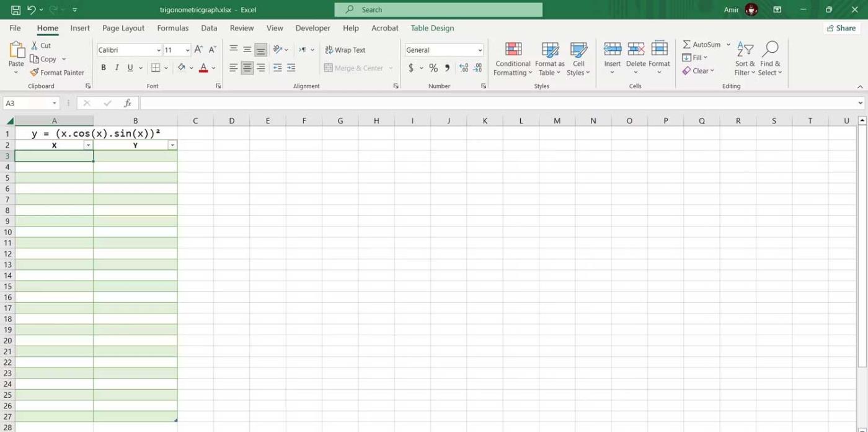868x432 pixels.
Task: Decrease font size with the smaller A
Action: click(x=212, y=50)
